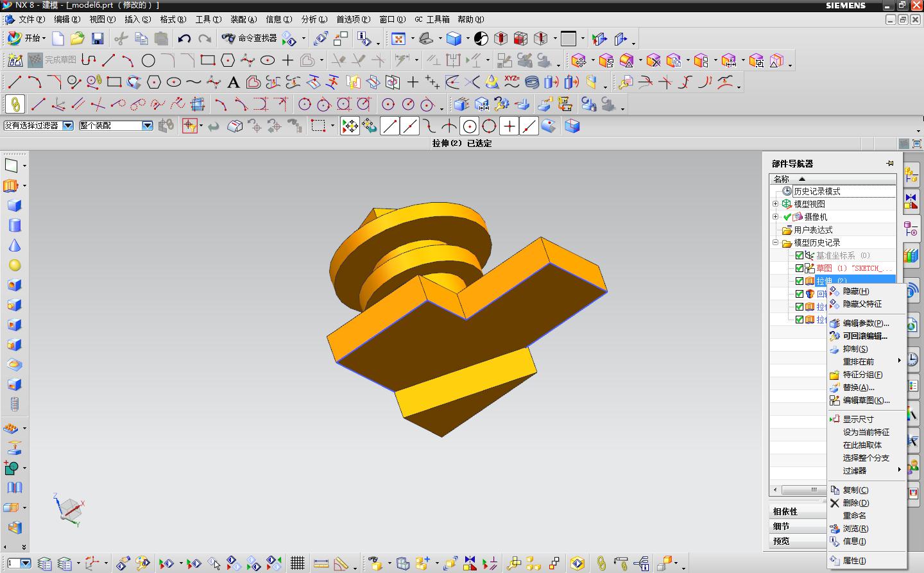Open the 插入(S) menu
924x573 pixels.
coord(138,19)
